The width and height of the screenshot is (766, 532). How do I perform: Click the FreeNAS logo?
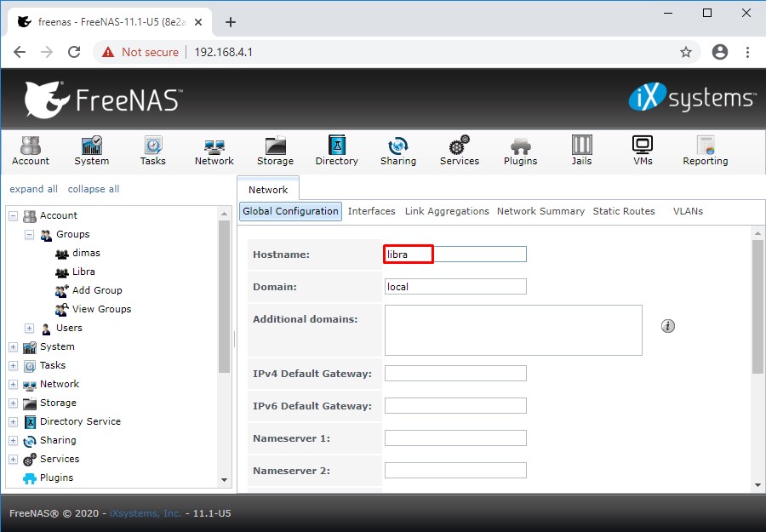(103, 100)
